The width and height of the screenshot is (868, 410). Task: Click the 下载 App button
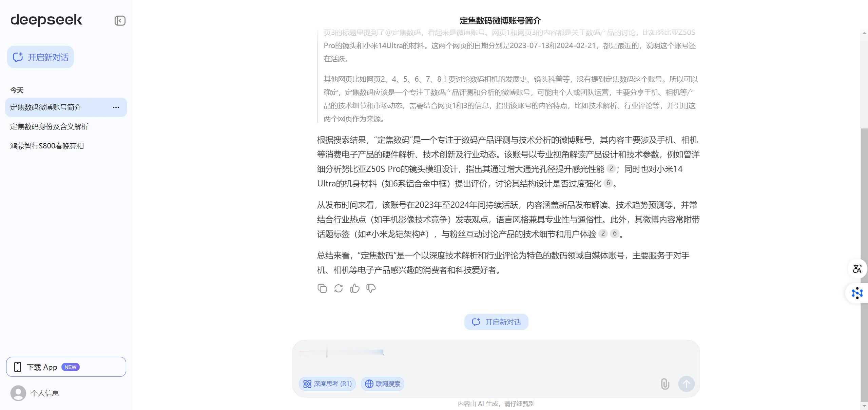(66, 367)
